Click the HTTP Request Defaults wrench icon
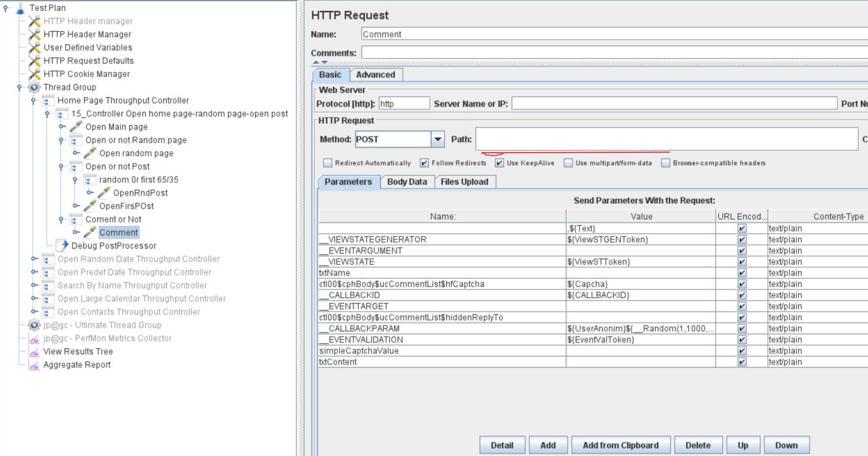Viewport: 868px width, 456px height. tap(34, 61)
